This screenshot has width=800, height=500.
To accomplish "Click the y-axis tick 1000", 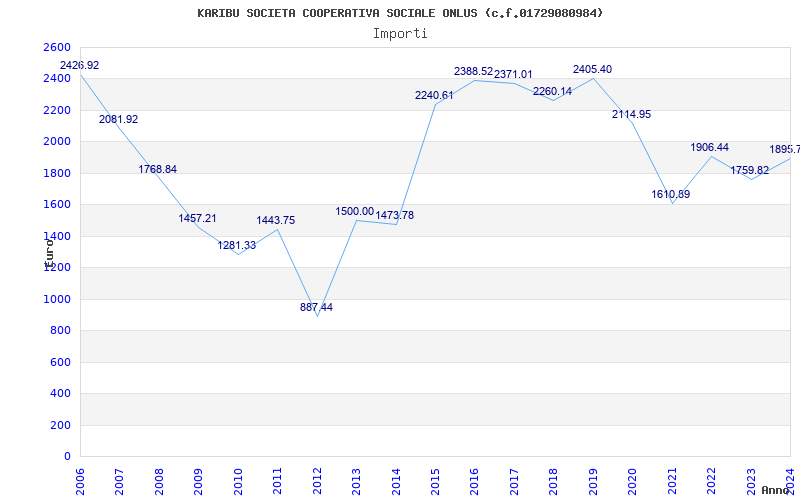I will (x=58, y=299).
